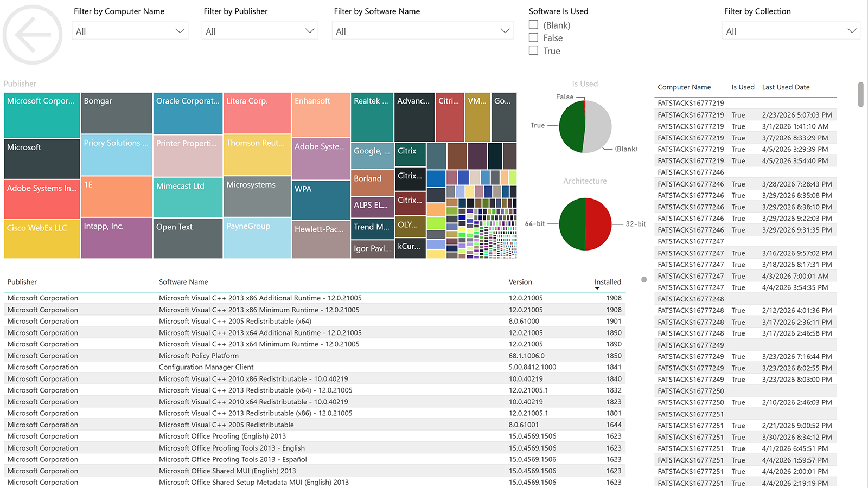Check the True Software Is Used box

tap(533, 50)
